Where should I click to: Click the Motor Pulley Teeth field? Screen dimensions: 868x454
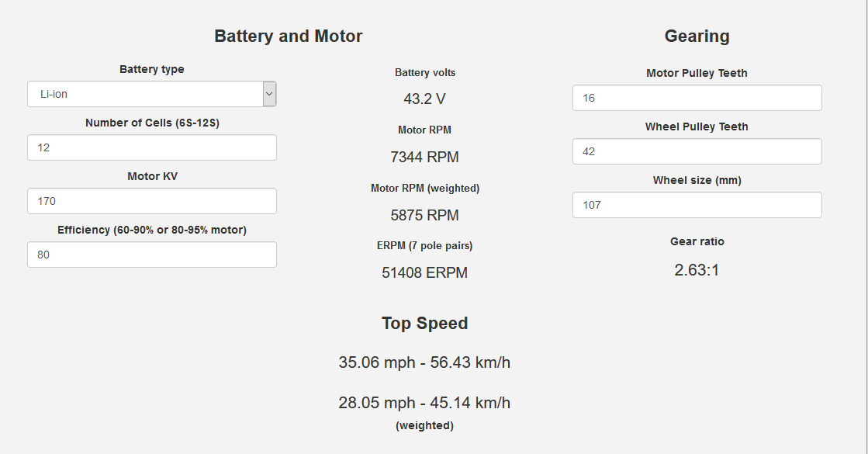[697, 98]
